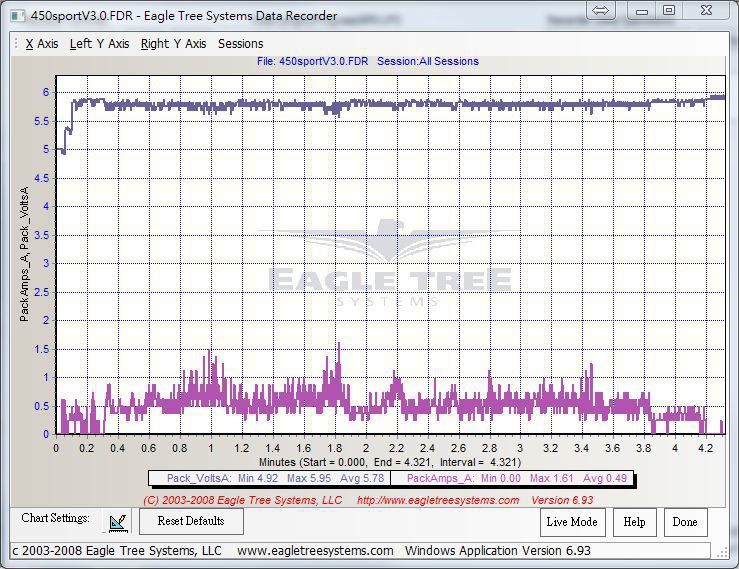Minimize the Data Recorder window

642,11
